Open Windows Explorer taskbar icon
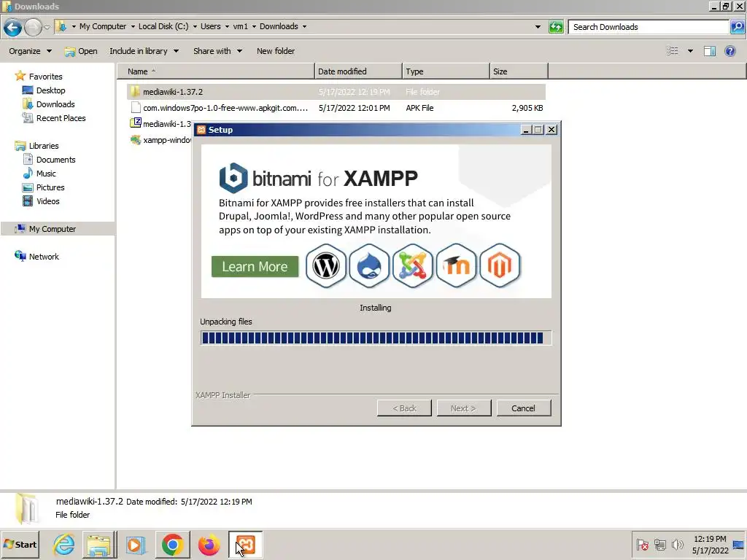The width and height of the screenshot is (747, 560). pyautogui.click(x=98, y=544)
